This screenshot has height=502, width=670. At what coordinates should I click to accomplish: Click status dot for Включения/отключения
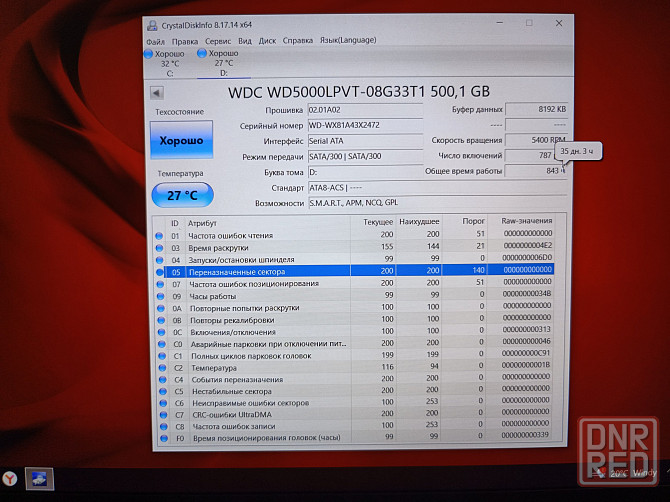(x=162, y=332)
